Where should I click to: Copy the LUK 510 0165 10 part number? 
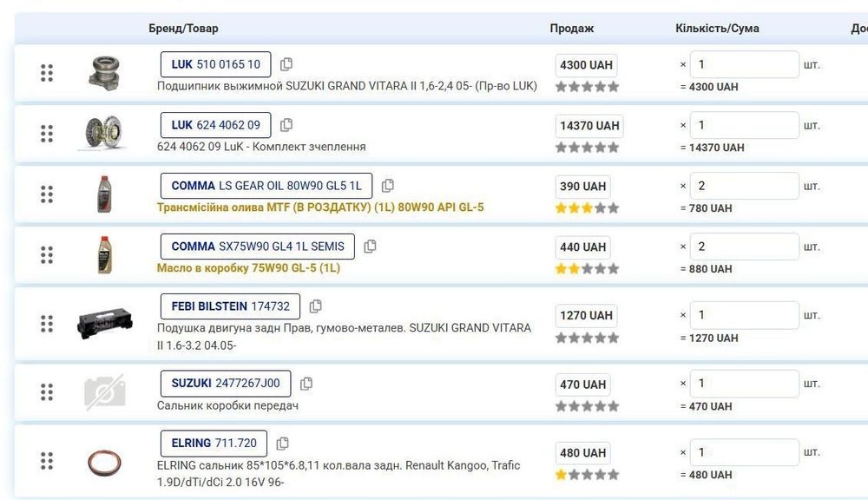(x=286, y=64)
